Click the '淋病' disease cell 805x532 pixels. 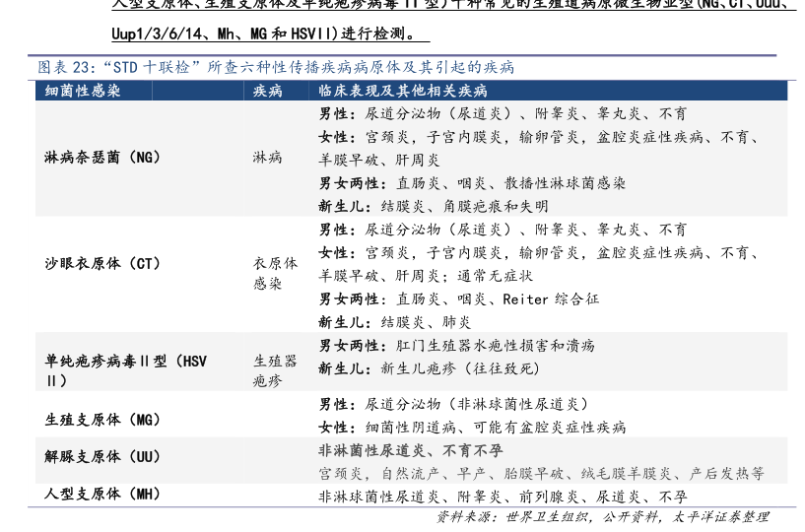(x=268, y=158)
